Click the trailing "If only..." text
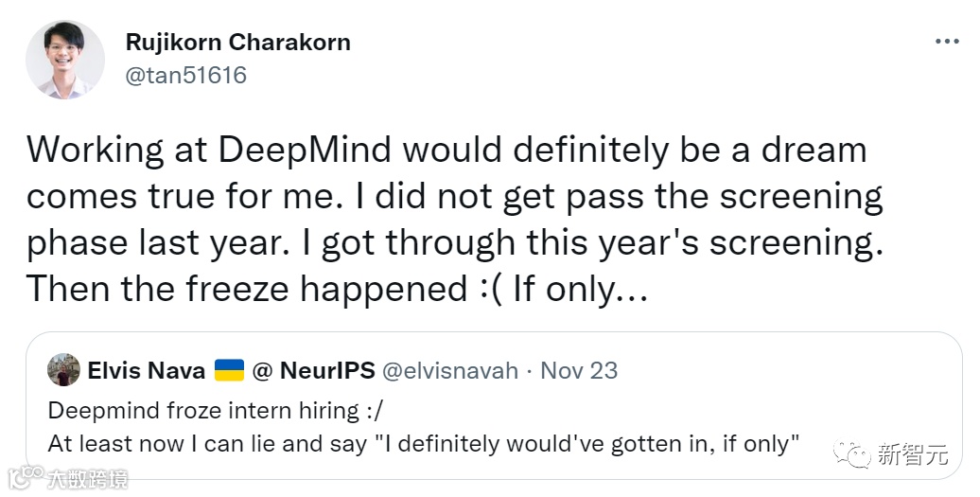 (x=580, y=289)
